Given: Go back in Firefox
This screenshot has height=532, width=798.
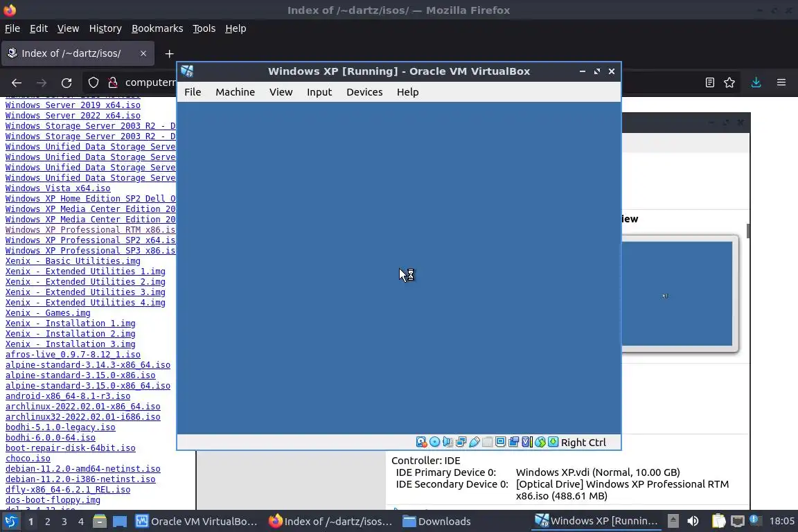Looking at the screenshot, I should (17, 82).
